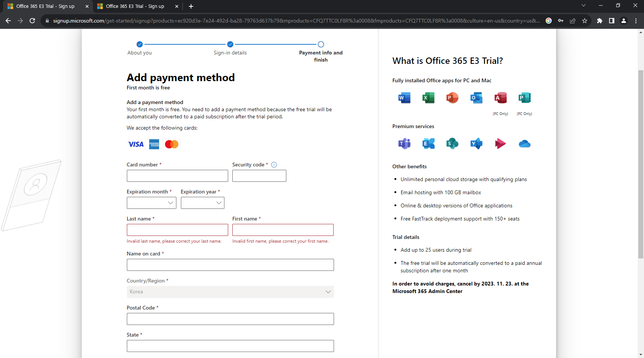Bookmark this page with the star icon
644x358 pixels.
585,21
